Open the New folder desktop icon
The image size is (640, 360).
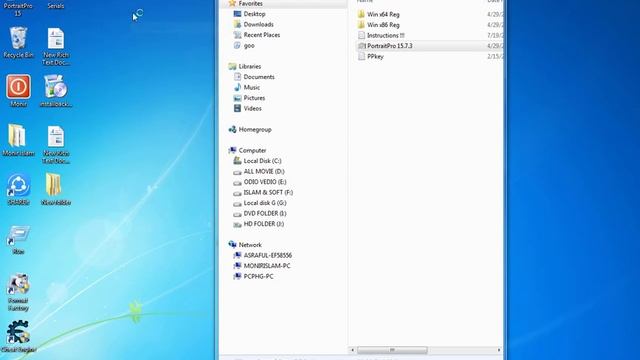(56, 189)
